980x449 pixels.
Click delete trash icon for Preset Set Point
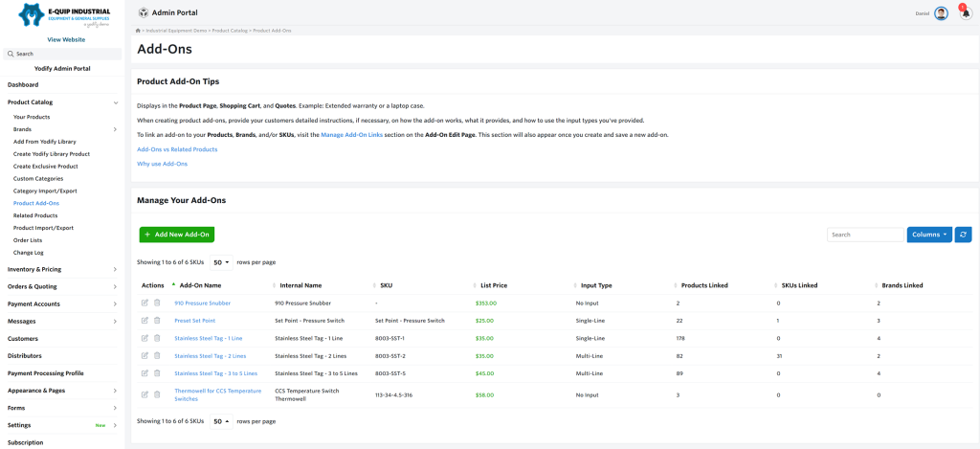pos(157,320)
